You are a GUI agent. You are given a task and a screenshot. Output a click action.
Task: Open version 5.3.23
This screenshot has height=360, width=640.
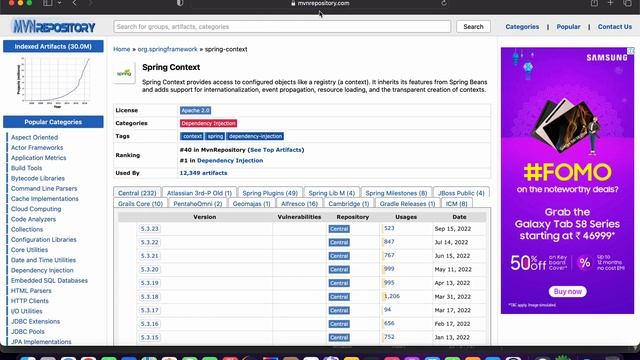click(x=149, y=229)
